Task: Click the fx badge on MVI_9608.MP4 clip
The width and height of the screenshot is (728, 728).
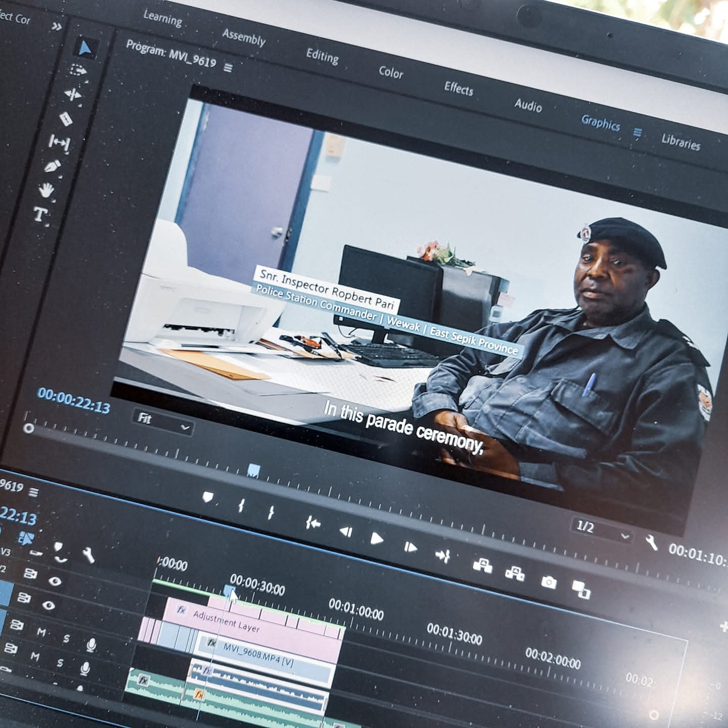Action: [x=212, y=643]
